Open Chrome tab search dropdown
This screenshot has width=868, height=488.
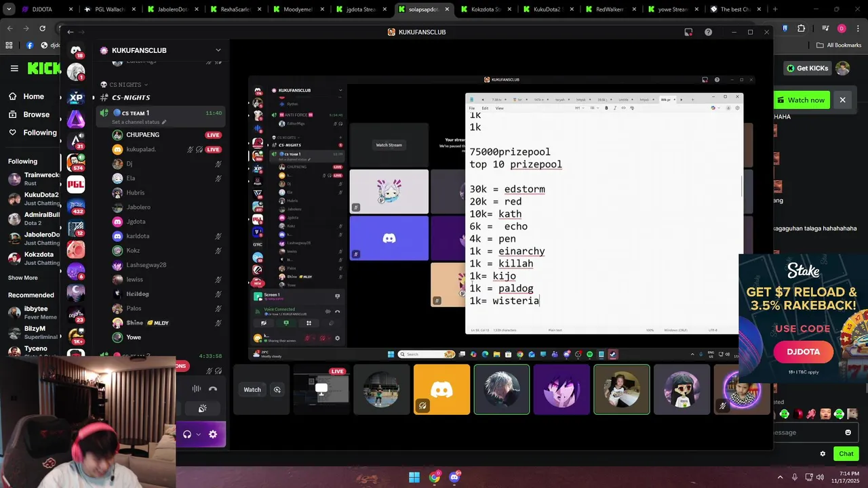(7, 9)
